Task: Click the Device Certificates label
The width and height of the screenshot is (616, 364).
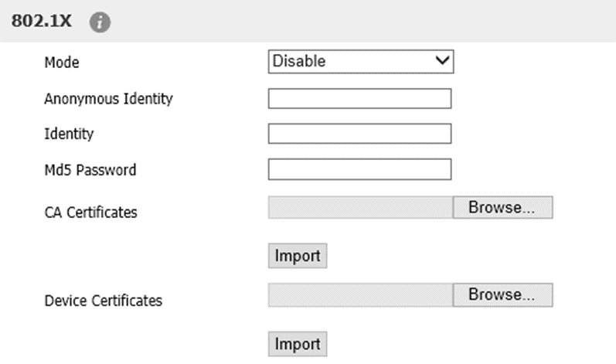Action: tap(103, 301)
